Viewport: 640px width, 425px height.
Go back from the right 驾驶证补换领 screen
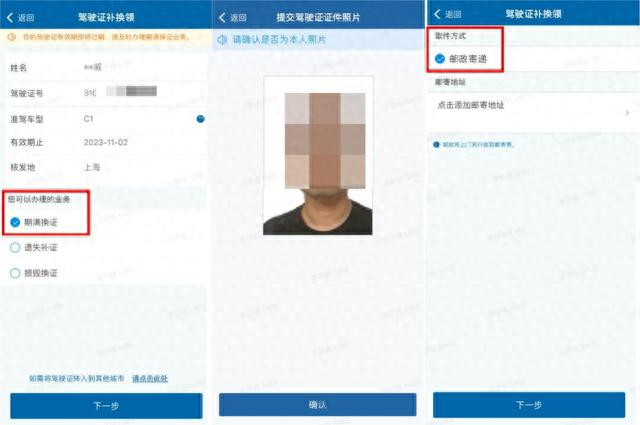point(447,14)
